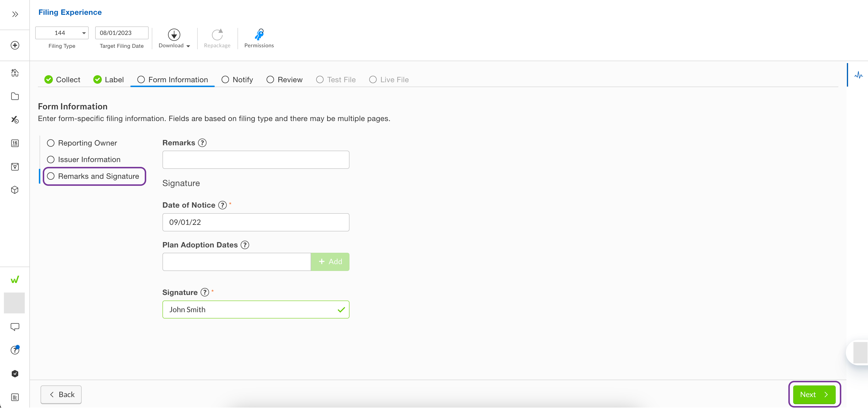This screenshot has height=408, width=868.
Task: Open the help tooltip next to Date of Notice
Action: 222,205
